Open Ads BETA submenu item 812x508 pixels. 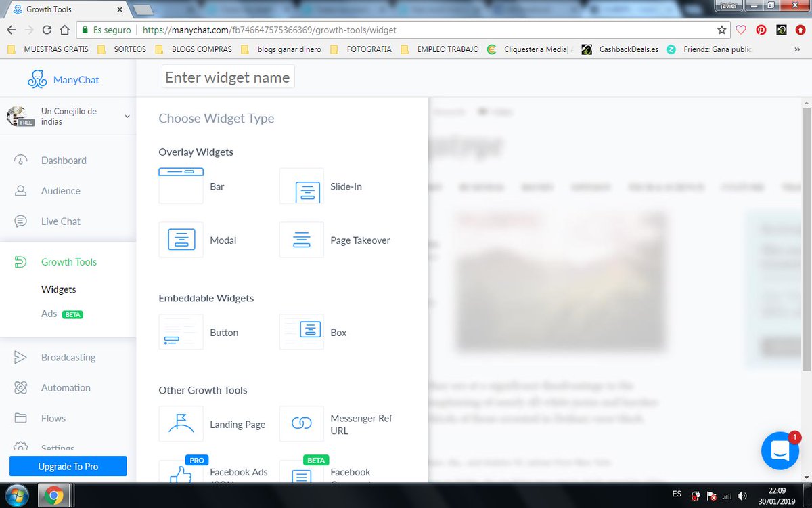tap(62, 314)
